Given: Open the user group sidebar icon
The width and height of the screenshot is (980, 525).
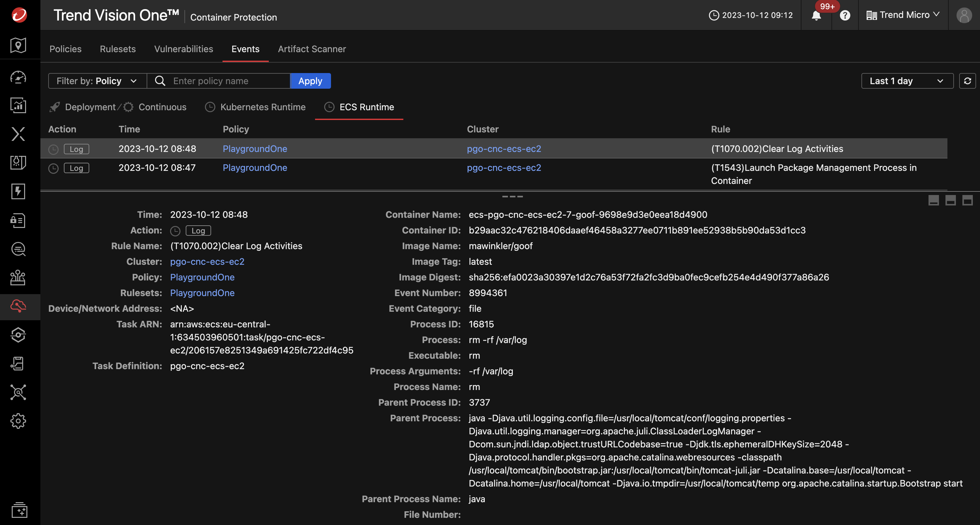Looking at the screenshot, I should coord(18,277).
